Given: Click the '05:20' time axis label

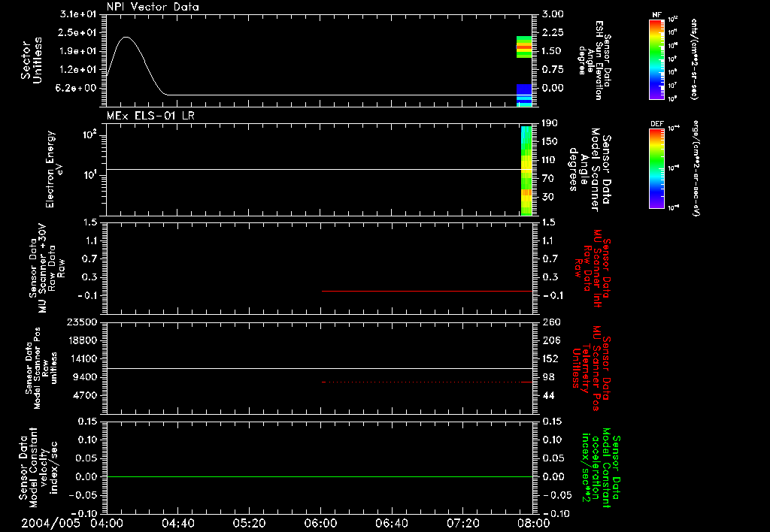Looking at the screenshot, I should click(249, 523).
